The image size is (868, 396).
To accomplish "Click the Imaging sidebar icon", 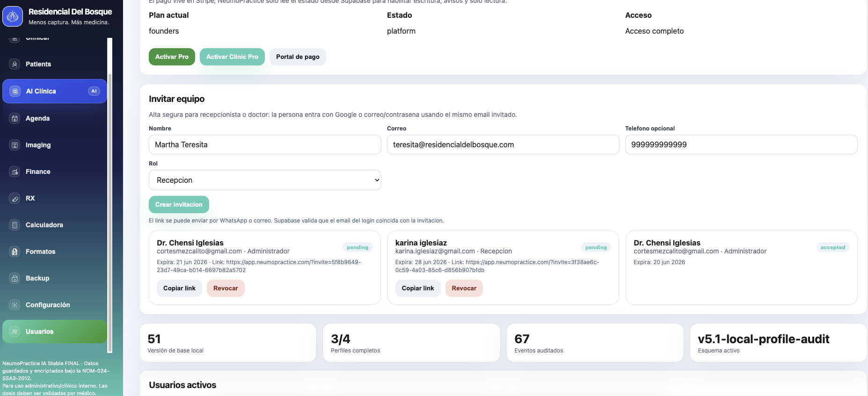I will [15, 145].
